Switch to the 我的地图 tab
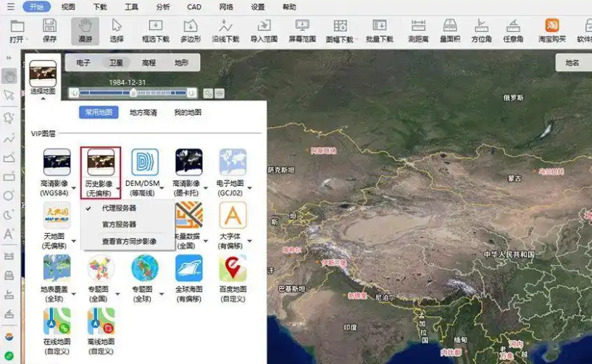The image size is (592, 364). [x=188, y=112]
